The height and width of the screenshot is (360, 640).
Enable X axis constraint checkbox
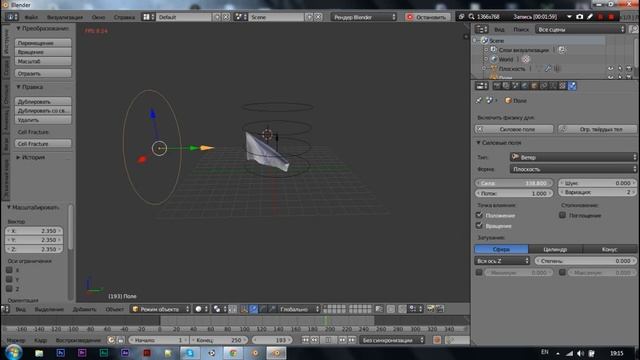click(x=9, y=270)
